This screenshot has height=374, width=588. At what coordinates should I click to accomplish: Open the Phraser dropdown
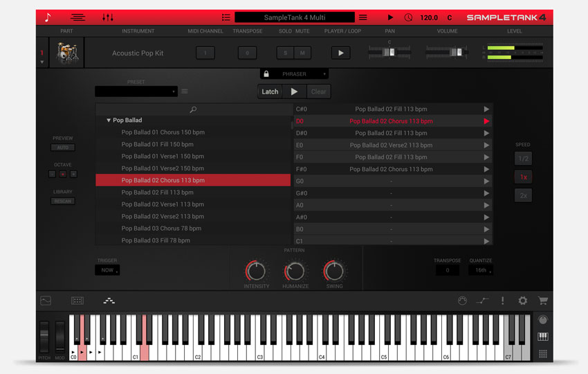(295, 73)
